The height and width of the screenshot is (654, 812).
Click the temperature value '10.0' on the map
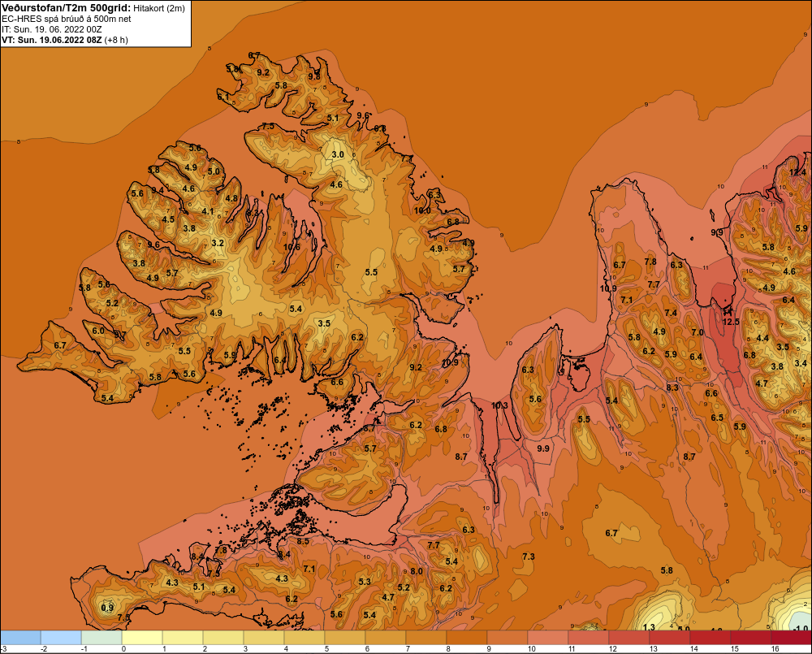point(422,210)
